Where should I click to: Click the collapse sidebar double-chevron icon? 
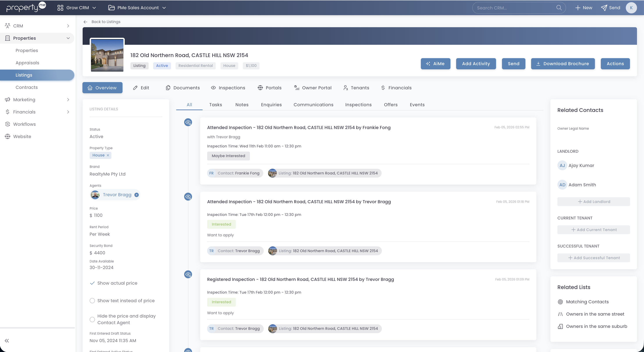click(x=7, y=341)
